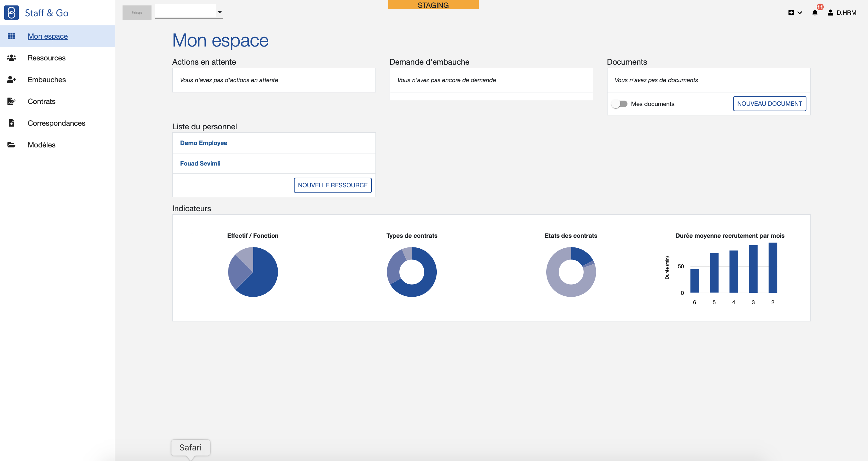The image size is (868, 461).
Task: Click the Modèles folder icon
Action: point(11,145)
